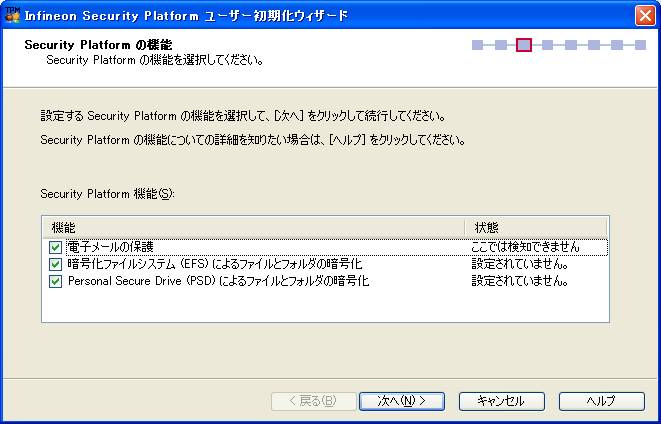Click the TPM wizard icon in title bar
The image size is (661, 424).
tap(12, 15)
